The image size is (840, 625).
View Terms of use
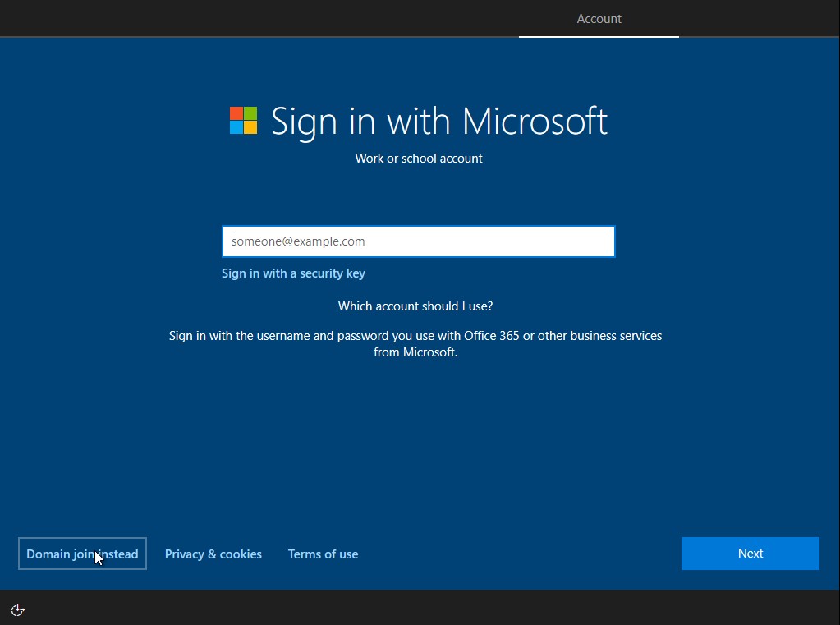[323, 554]
